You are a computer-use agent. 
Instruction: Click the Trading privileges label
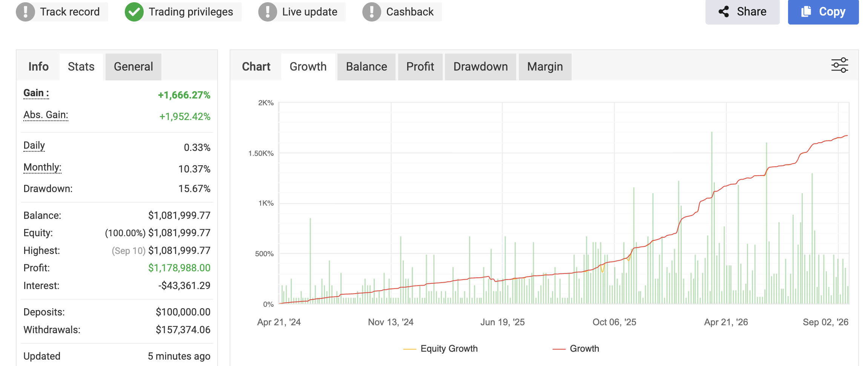(191, 12)
